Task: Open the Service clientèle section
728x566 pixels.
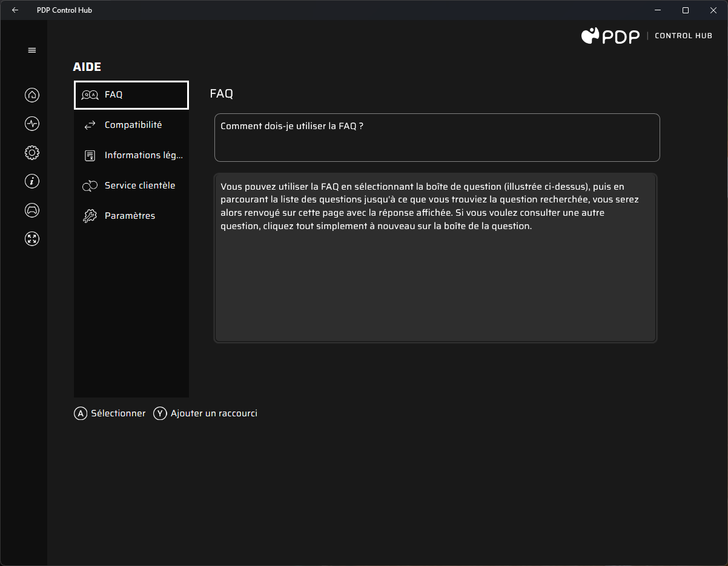Action: click(131, 185)
